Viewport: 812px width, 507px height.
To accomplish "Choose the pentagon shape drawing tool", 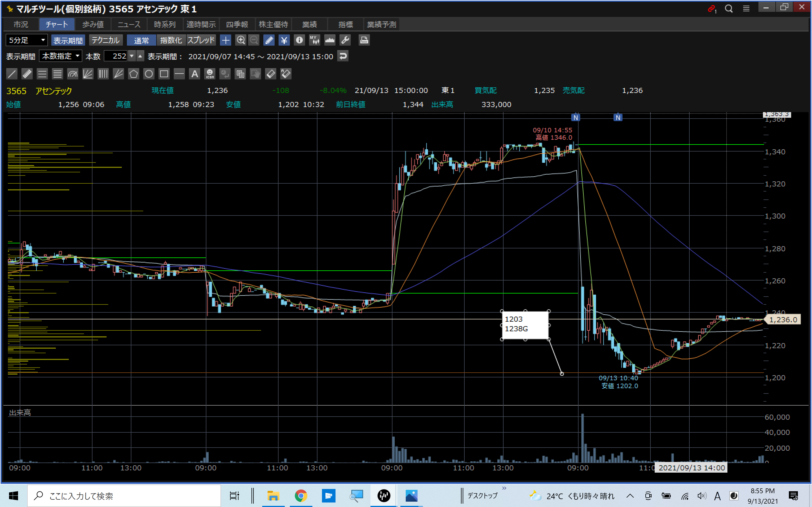I will pyautogui.click(x=134, y=74).
